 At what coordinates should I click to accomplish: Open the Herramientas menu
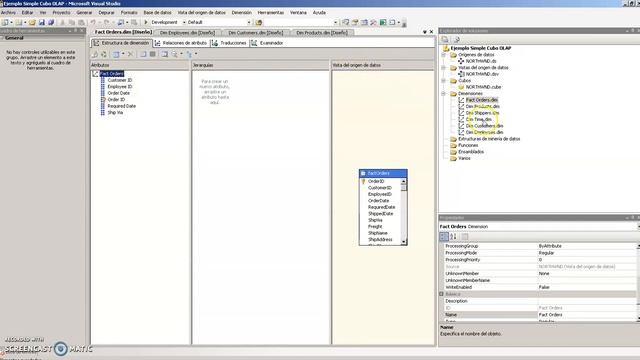coord(271,13)
